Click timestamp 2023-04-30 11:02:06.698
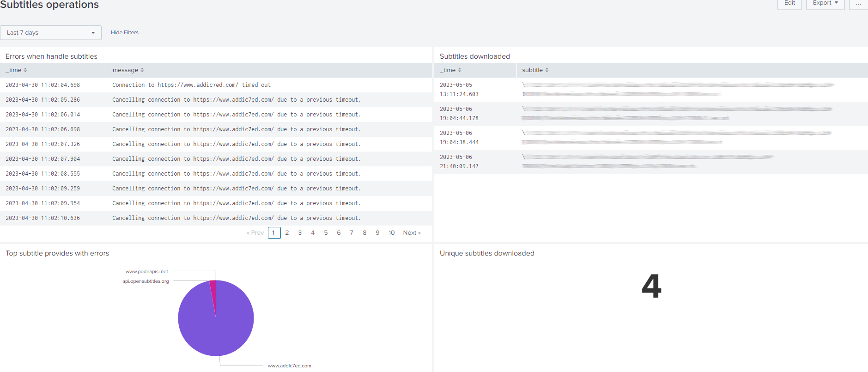868x372 pixels. [x=42, y=129]
